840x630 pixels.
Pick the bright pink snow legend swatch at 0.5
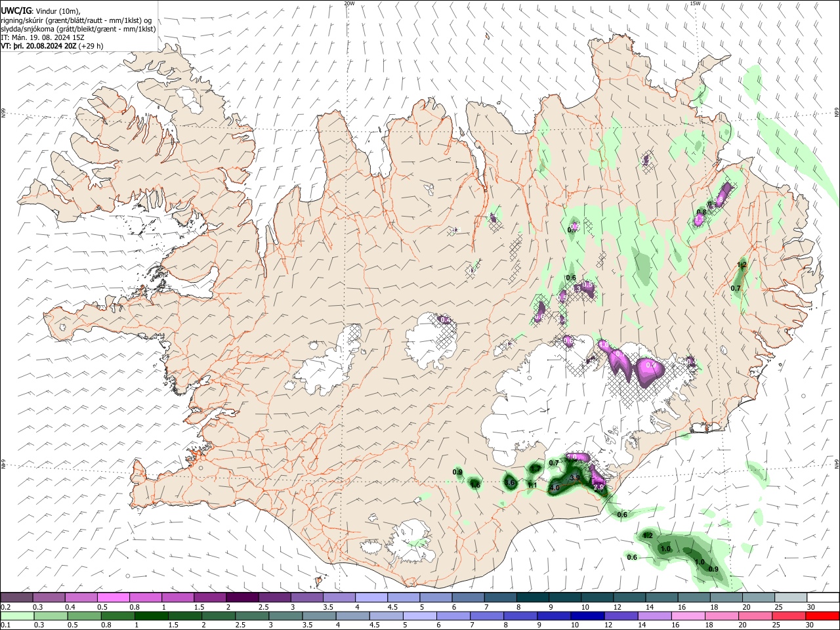tap(113, 597)
